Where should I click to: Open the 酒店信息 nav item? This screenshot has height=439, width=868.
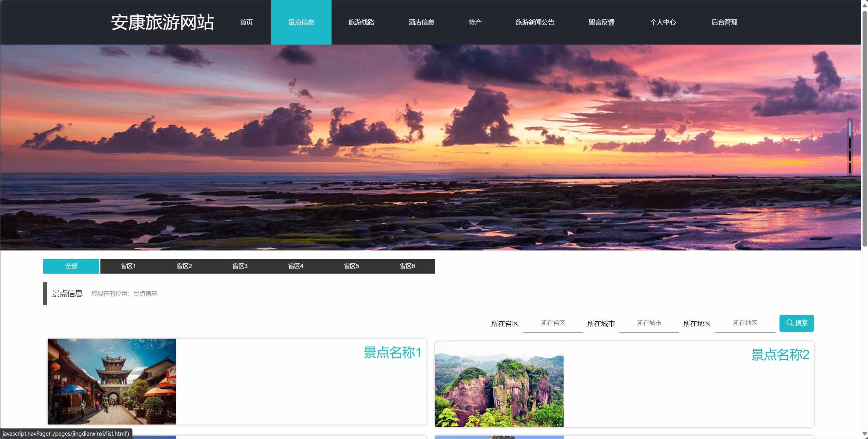point(421,22)
